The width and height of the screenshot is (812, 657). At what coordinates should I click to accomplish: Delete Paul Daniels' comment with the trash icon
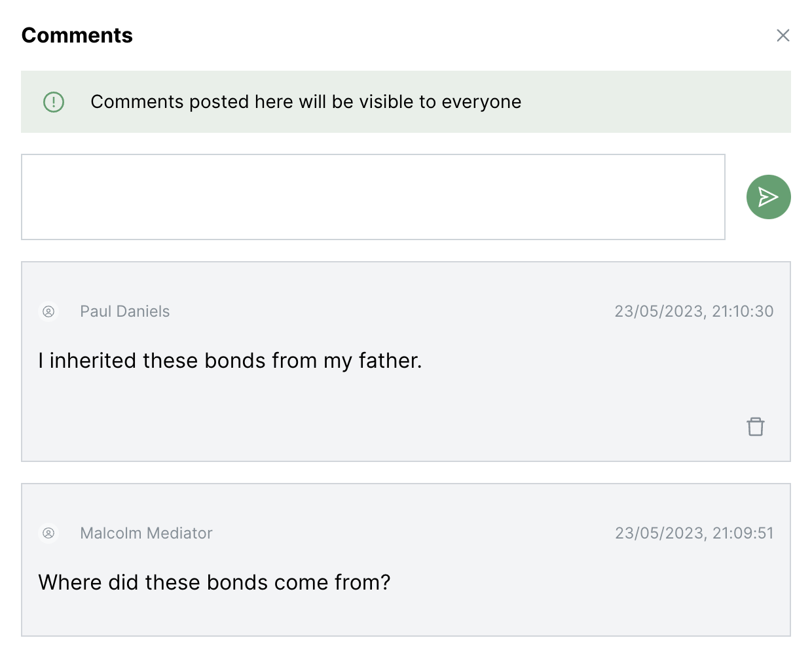[755, 427]
